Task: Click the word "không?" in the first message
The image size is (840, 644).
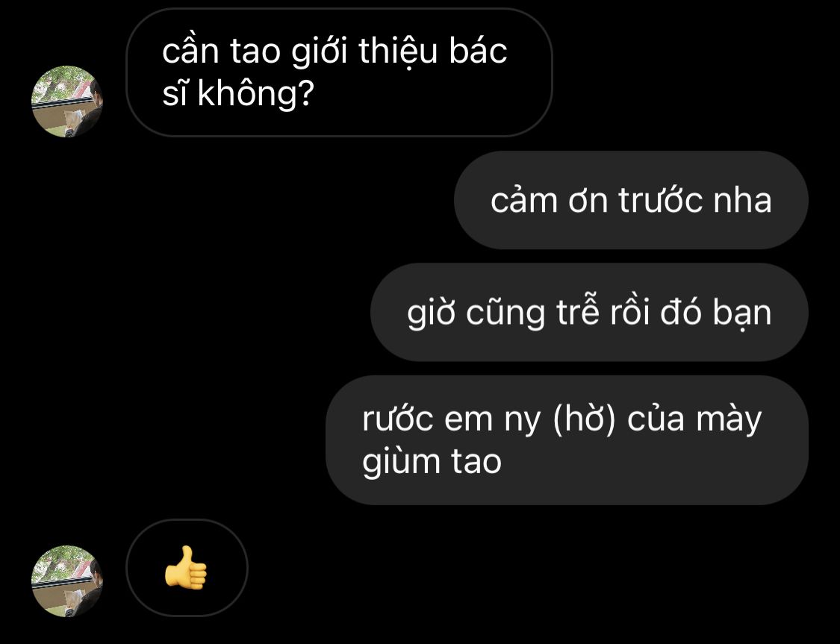Action: (255, 94)
